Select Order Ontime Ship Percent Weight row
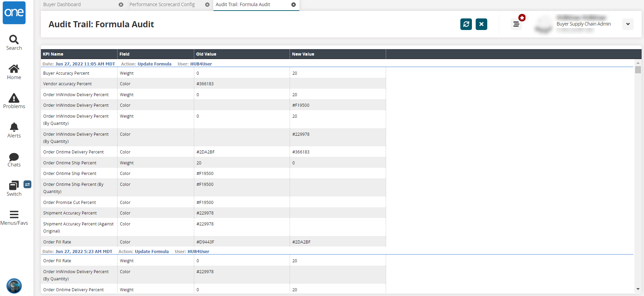 tap(213, 163)
